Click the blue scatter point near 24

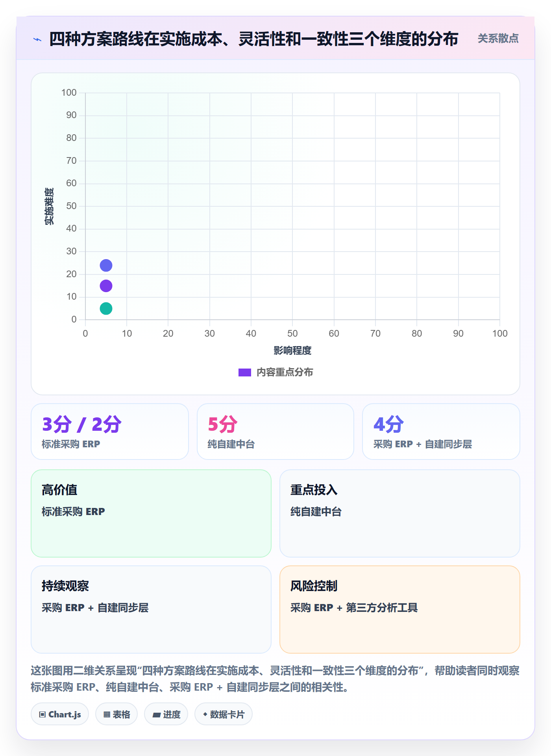point(106,265)
